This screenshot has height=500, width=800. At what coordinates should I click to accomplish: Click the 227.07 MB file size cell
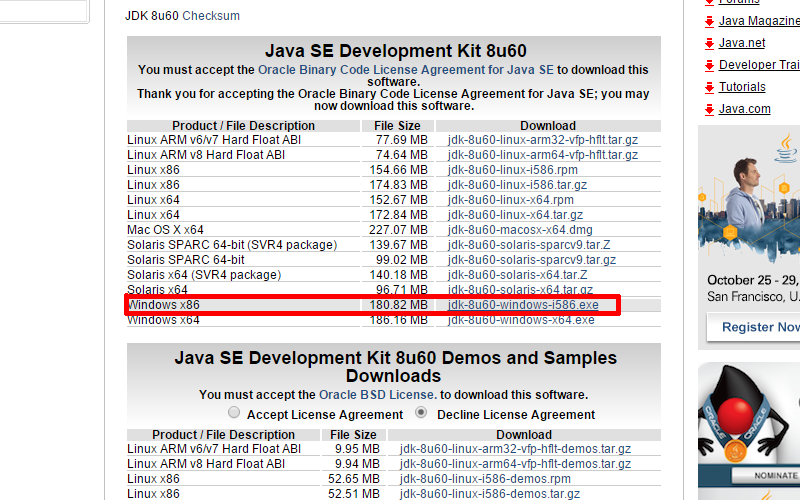click(398, 230)
